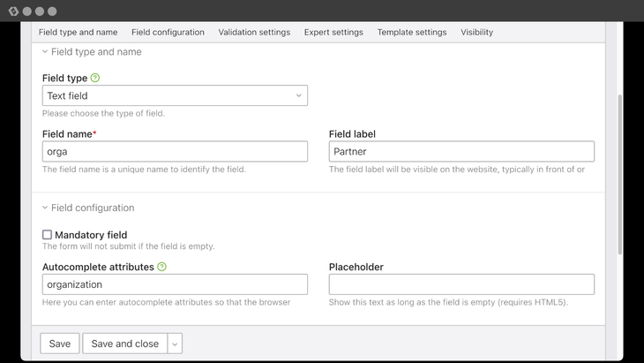Select the Field type and name tab
644x363 pixels.
(78, 33)
